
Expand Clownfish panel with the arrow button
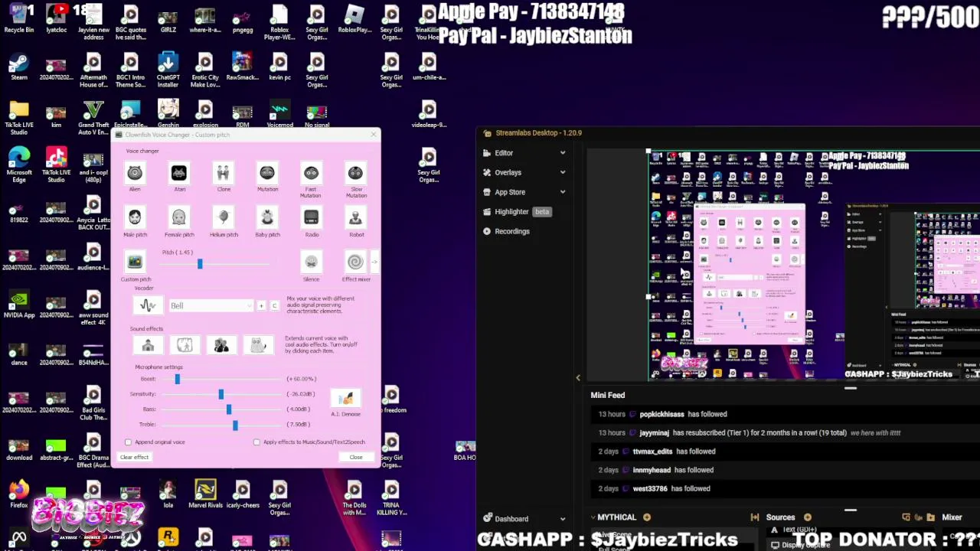coord(374,262)
